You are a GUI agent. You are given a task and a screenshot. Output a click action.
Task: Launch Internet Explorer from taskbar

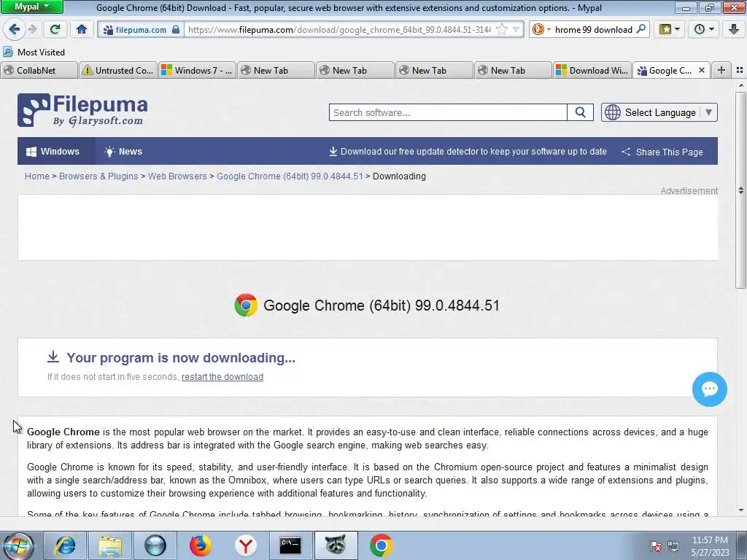[65, 545]
